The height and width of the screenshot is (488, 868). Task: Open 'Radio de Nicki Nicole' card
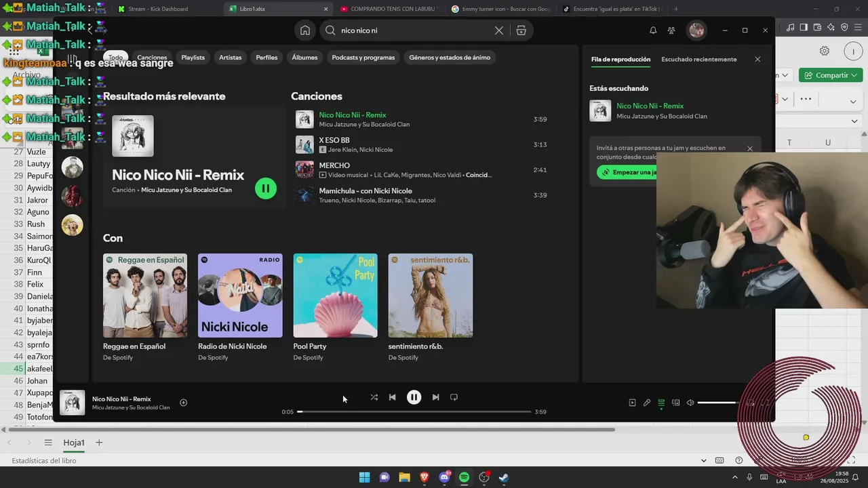(240, 308)
